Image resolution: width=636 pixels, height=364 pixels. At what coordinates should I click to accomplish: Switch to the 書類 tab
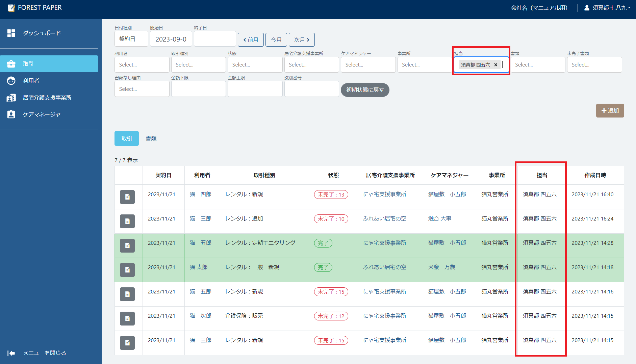click(151, 138)
